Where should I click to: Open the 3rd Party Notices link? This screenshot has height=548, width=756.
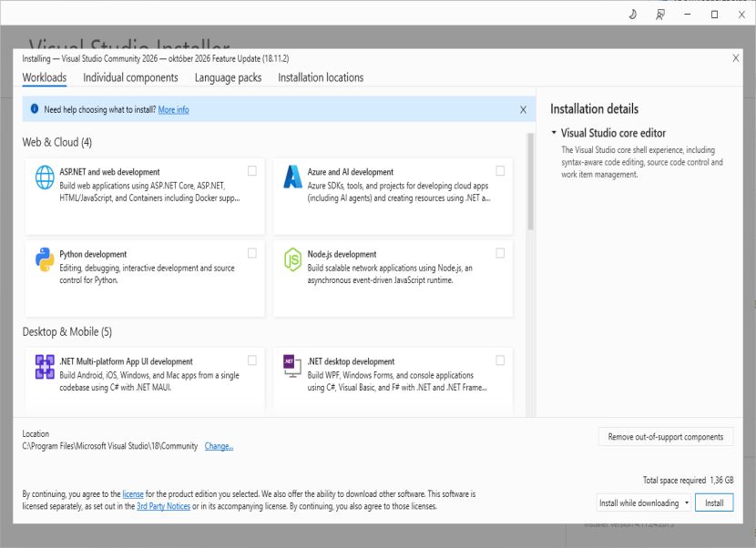163,506
